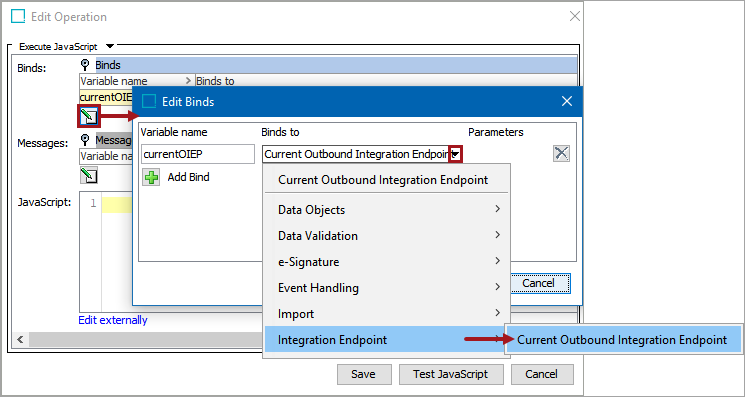Click the green plus Add Bind icon
This screenshot has width=745, height=397.
(x=152, y=178)
